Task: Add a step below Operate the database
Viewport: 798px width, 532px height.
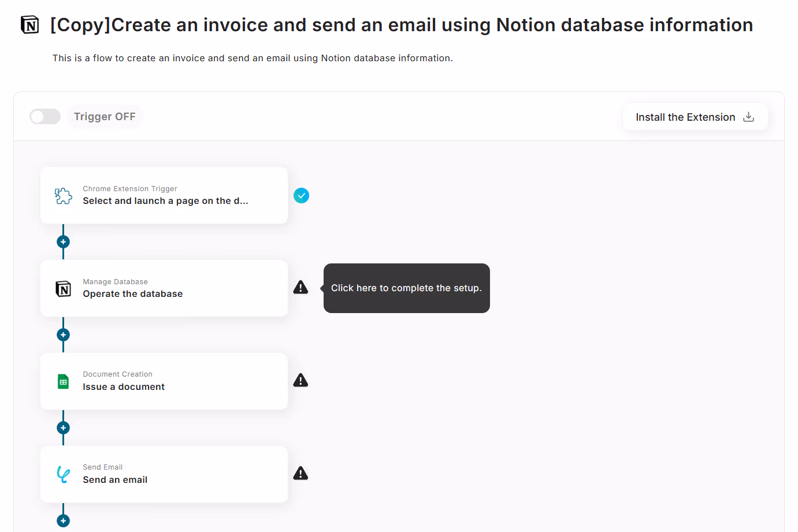Action: [64, 334]
